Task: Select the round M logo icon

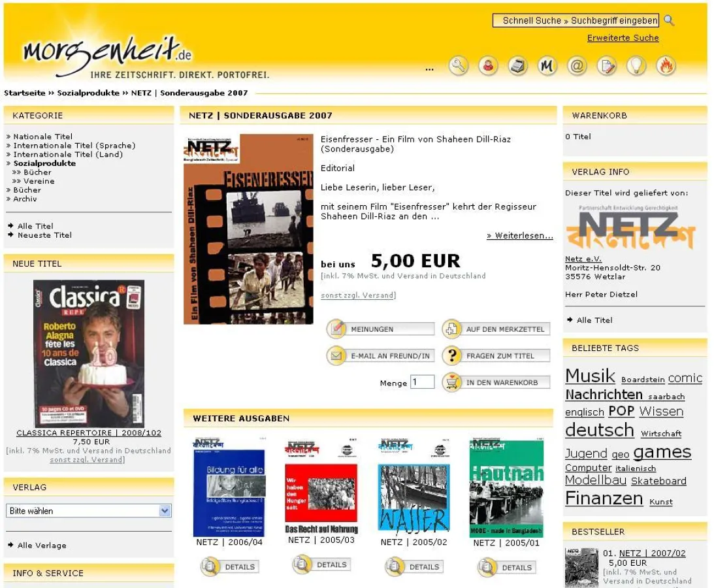Action: coord(547,65)
